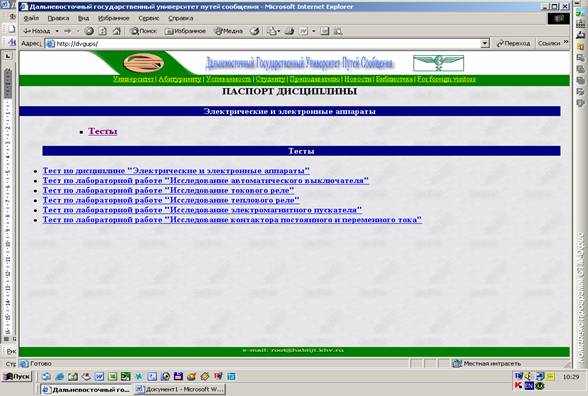This screenshot has width=588, height=396.
Task: Click the History icon in IE toolbar
Action: tap(255, 31)
